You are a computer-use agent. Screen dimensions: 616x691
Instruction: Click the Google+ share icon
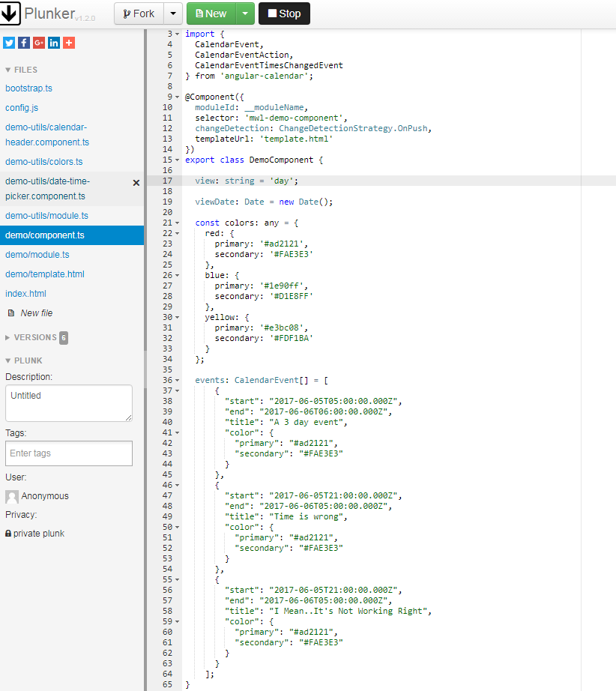pyautogui.click(x=38, y=43)
